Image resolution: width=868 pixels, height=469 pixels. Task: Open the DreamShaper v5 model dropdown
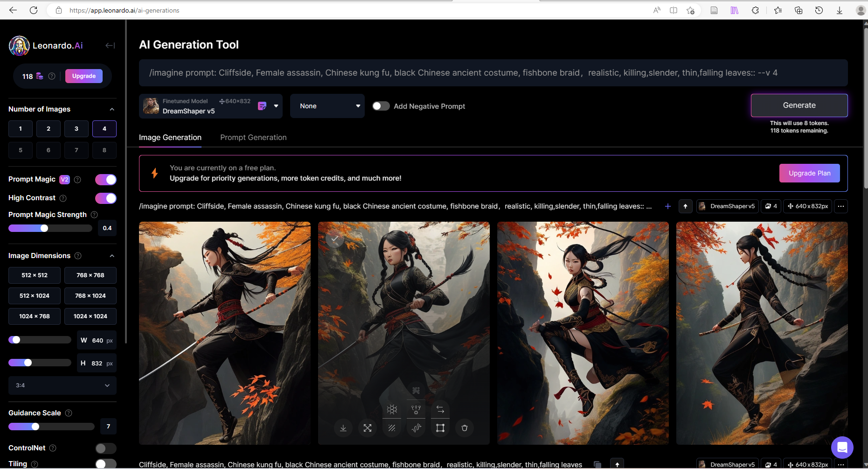211,106
